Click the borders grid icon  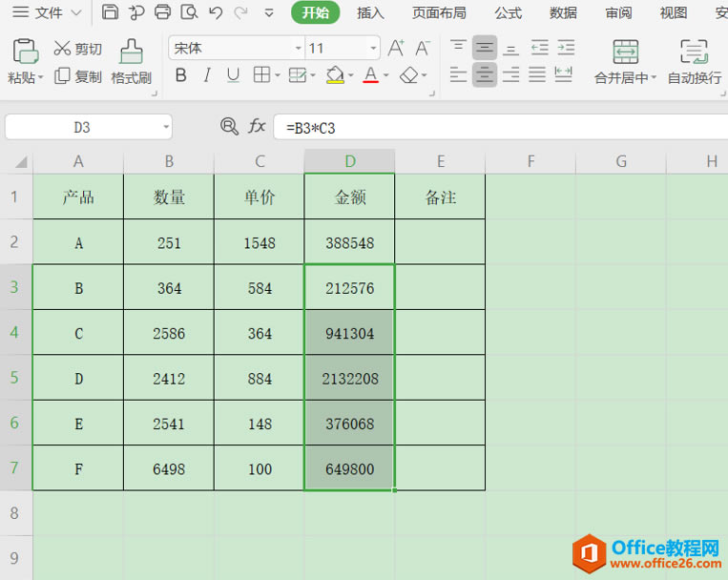[261, 74]
